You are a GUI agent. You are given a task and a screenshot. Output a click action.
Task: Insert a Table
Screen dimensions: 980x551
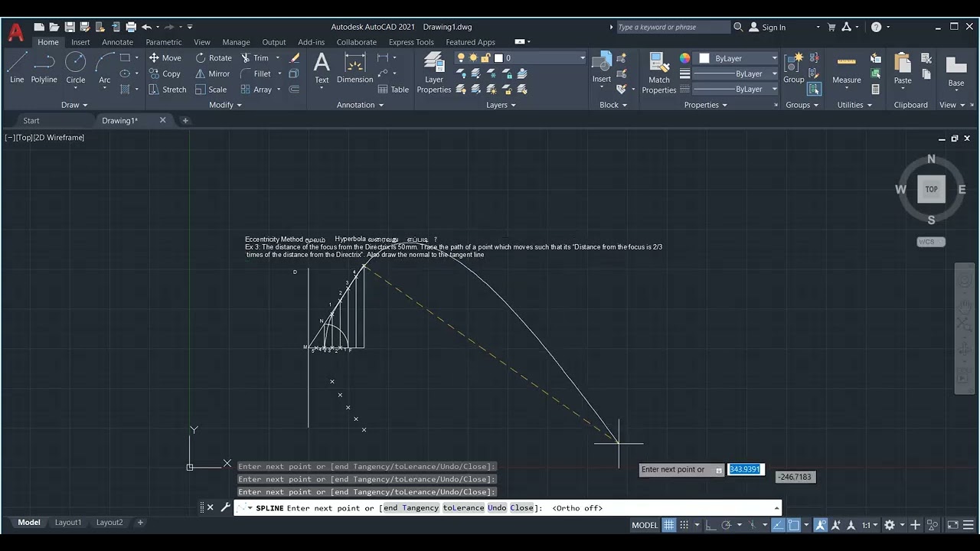[x=394, y=90]
